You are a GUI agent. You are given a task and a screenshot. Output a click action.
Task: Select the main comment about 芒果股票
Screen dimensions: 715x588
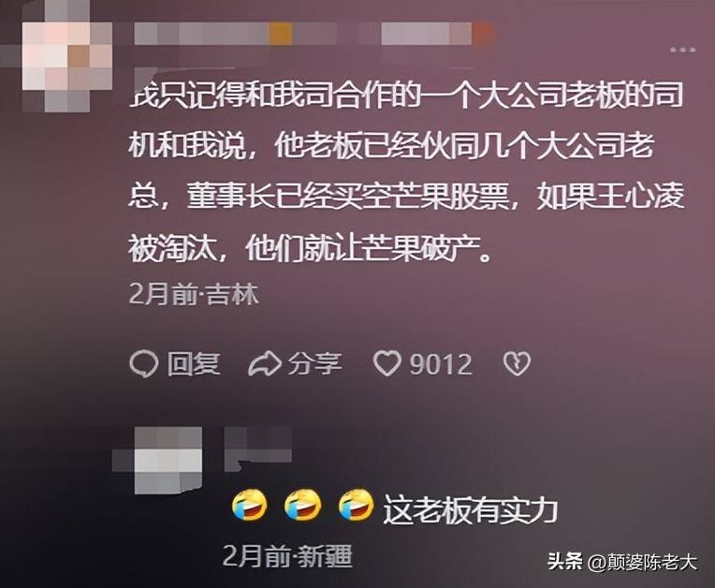pos(406,172)
